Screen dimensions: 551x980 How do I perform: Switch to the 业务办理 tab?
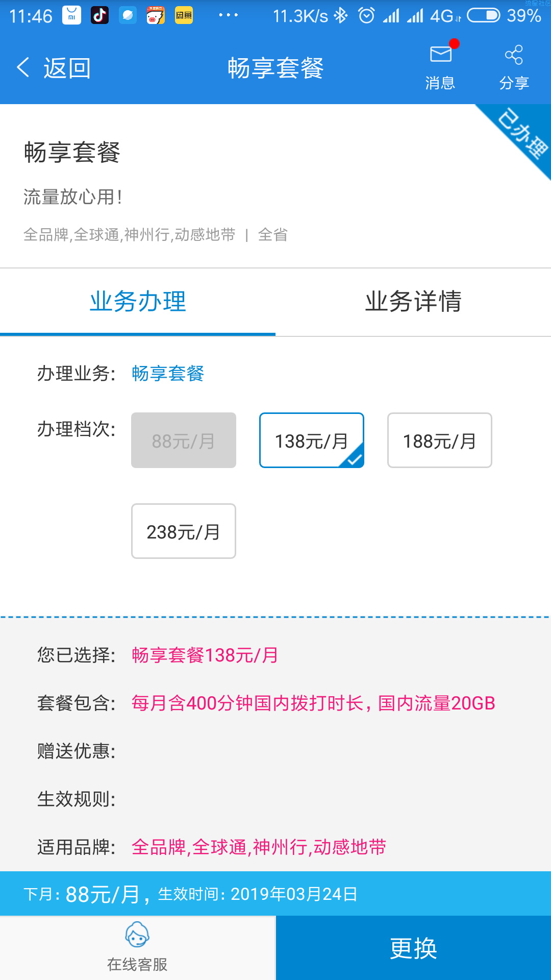pos(138,302)
